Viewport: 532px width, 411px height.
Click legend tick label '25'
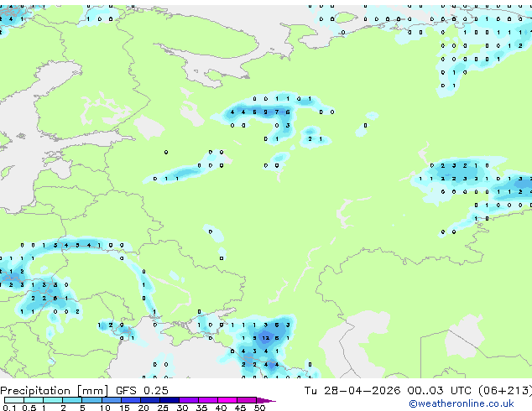point(163,408)
